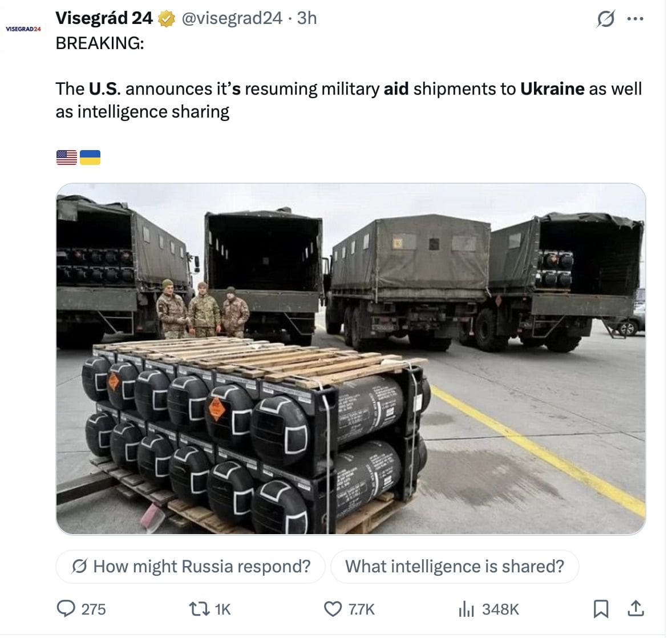This screenshot has width=672, height=638.
Task: Click the share upload arrow icon
Action: pyautogui.click(x=635, y=608)
